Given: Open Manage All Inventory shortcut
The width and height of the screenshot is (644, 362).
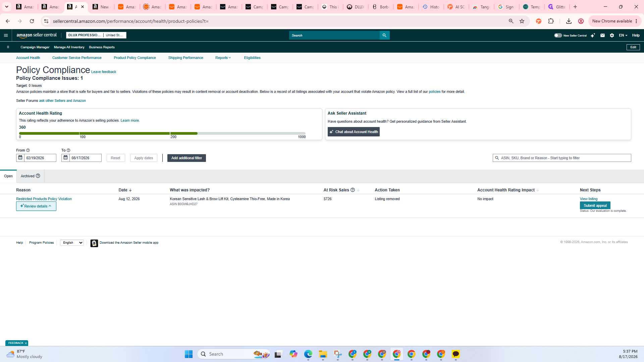Looking at the screenshot, I should tap(69, 47).
